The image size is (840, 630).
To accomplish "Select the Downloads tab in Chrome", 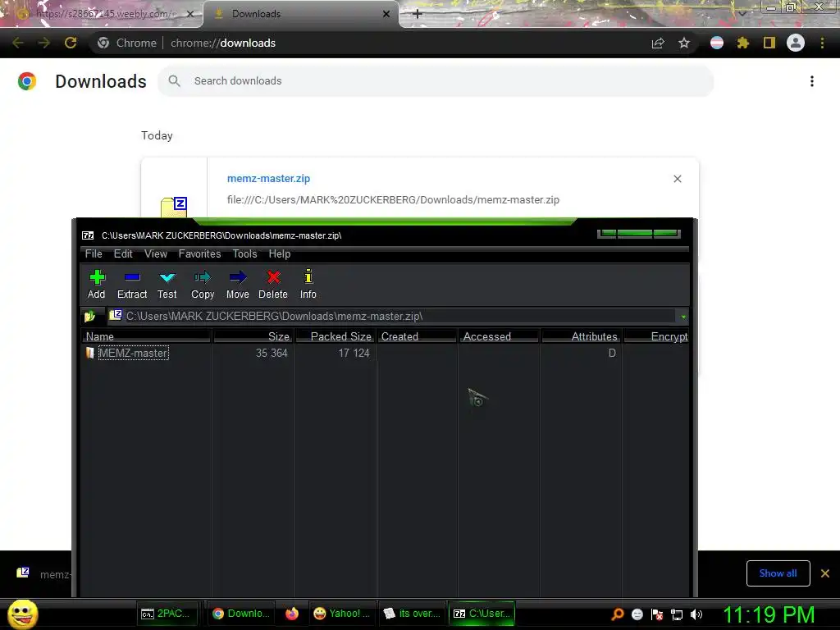I will click(300, 14).
